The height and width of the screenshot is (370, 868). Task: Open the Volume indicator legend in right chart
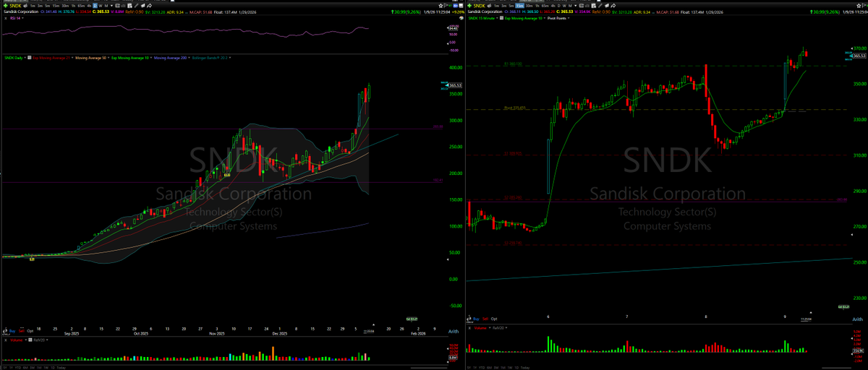tap(480, 328)
